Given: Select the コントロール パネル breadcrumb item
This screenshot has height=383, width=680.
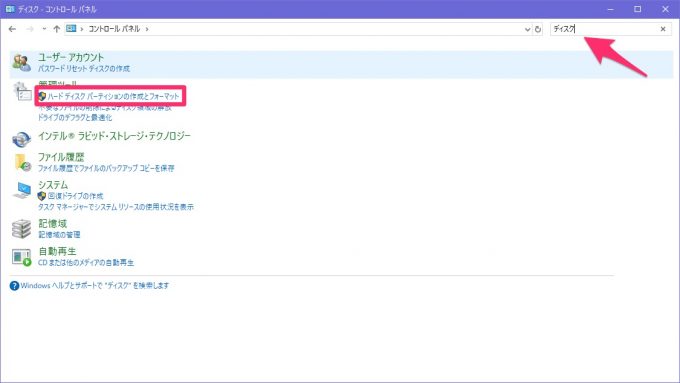Looking at the screenshot, I should (x=114, y=29).
